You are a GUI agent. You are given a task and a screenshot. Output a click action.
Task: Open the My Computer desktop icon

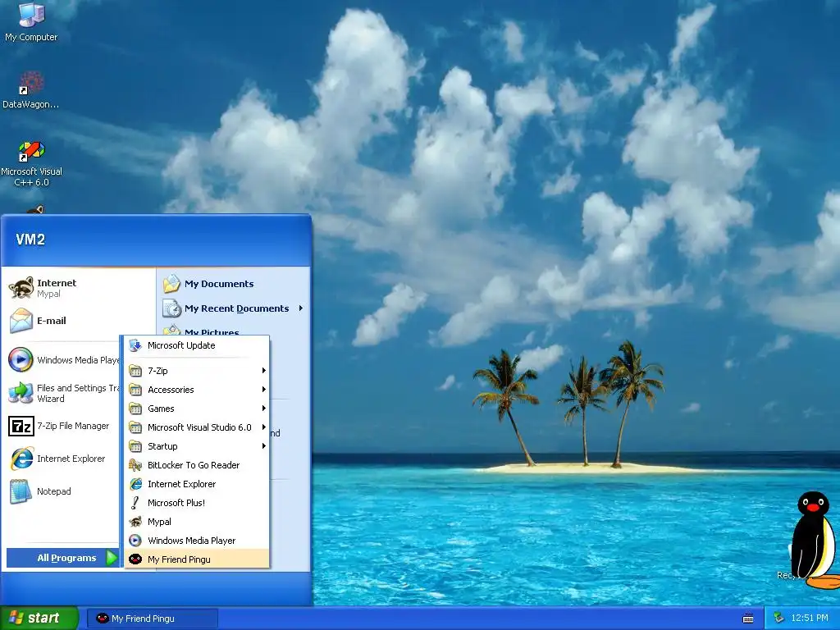click(31, 21)
